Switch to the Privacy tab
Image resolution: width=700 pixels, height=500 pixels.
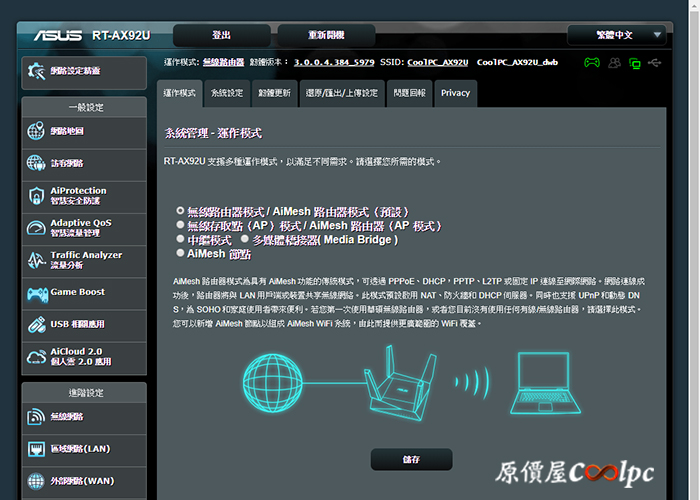pos(455,93)
